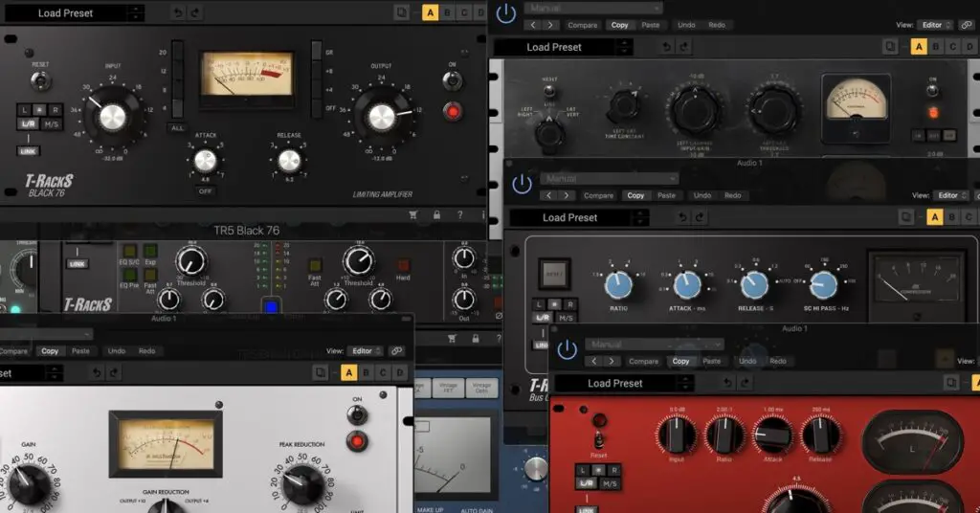Switch to slot C in the white opto compressor window
This screenshot has width=980, height=513.
click(383, 373)
